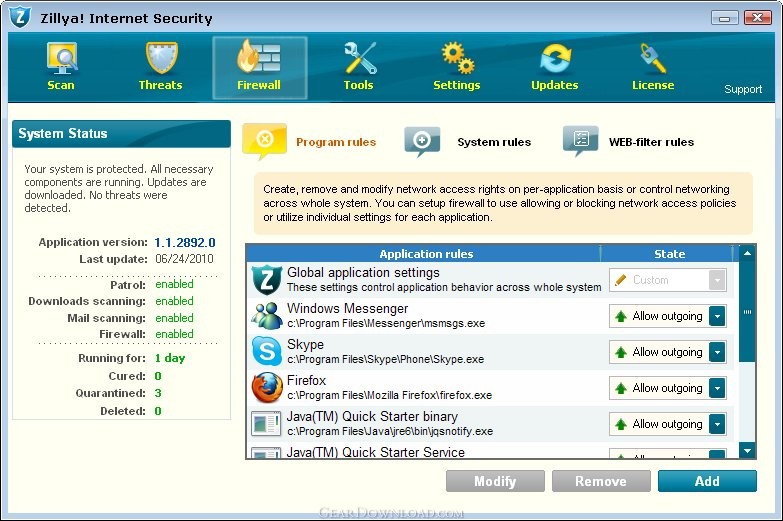Open the Threats shield icon
Viewport: 783px width, 521px height.
tap(161, 58)
